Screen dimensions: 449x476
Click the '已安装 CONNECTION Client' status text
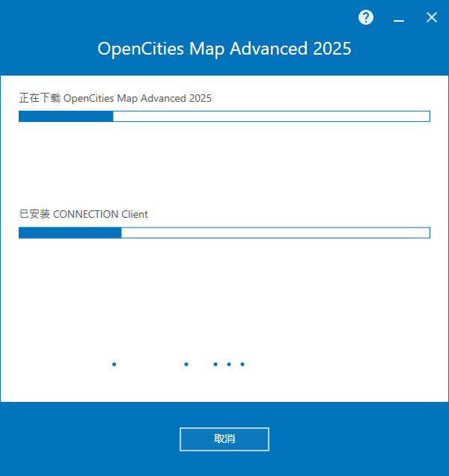coord(84,214)
